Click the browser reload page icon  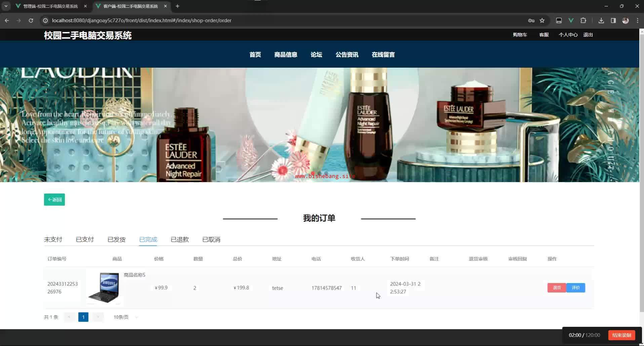[x=31, y=21]
